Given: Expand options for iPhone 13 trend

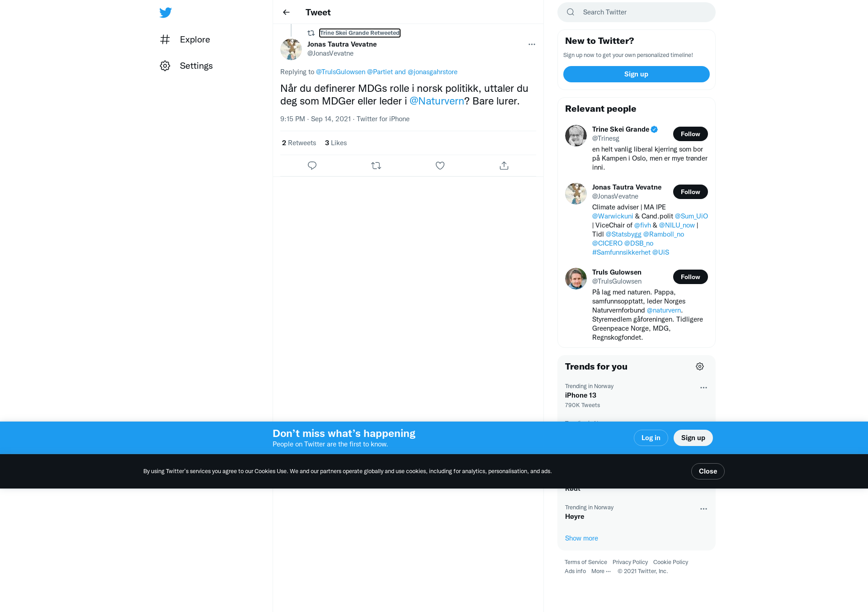Looking at the screenshot, I should click(703, 388).
